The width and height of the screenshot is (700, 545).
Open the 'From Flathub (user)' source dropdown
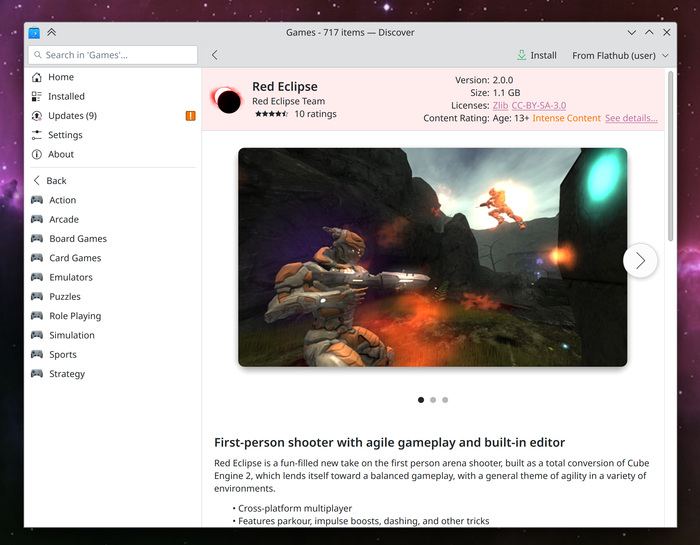click(x=620, y=55)
